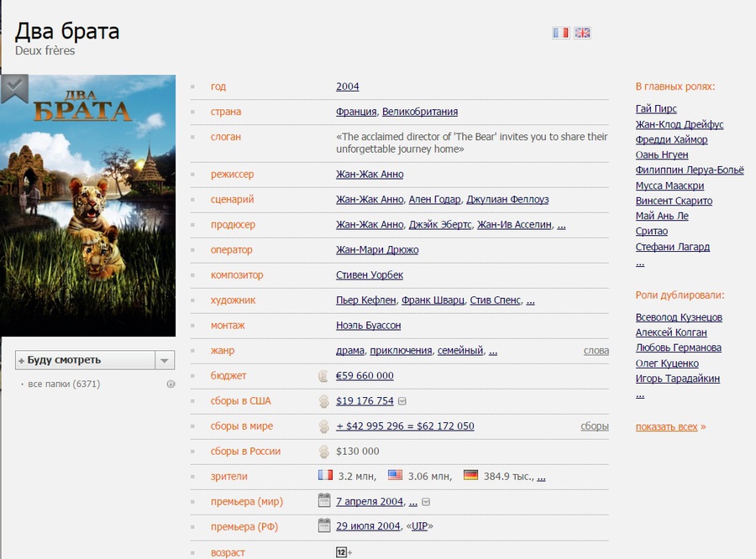Viewport: 756px width, 559px height.
Task: Open composer Стивен Уорбек link
Action: click(370, 274)
